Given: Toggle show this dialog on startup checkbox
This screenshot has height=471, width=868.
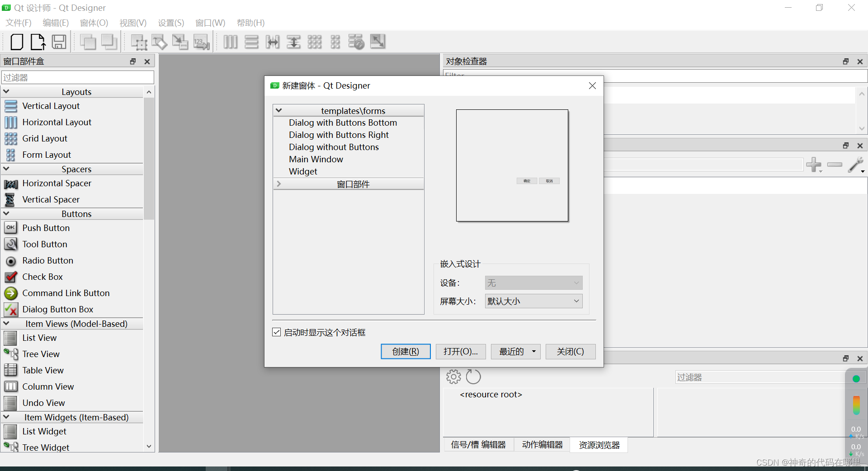Looking at the screenshot, I should 277,332.
